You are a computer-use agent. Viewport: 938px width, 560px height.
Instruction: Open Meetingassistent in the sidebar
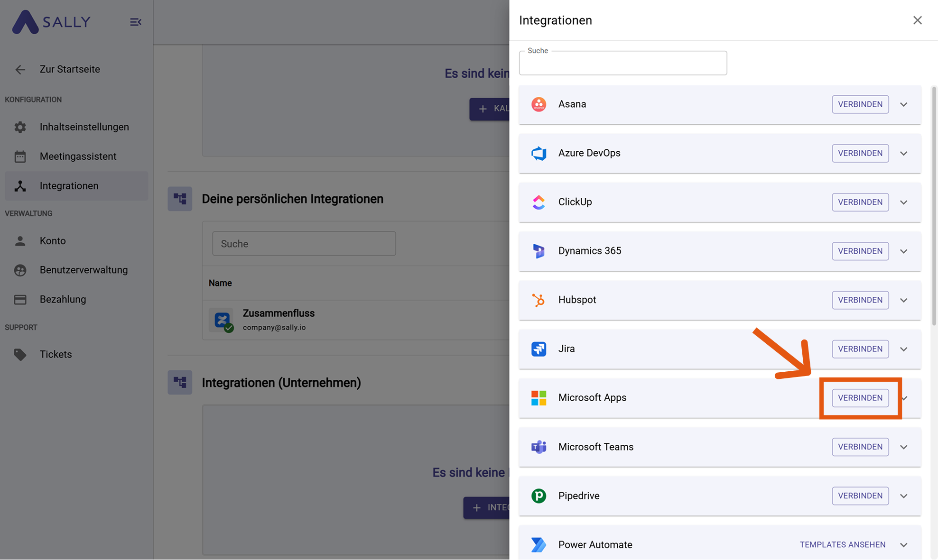(x=78, y=156)
